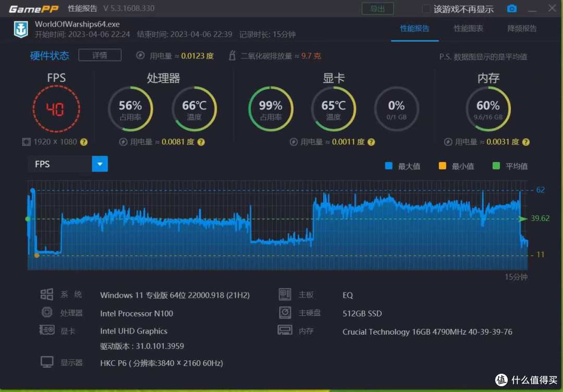Switch to the 降频报告 tab
Screen dimensions: 563x392
(522, 29)
